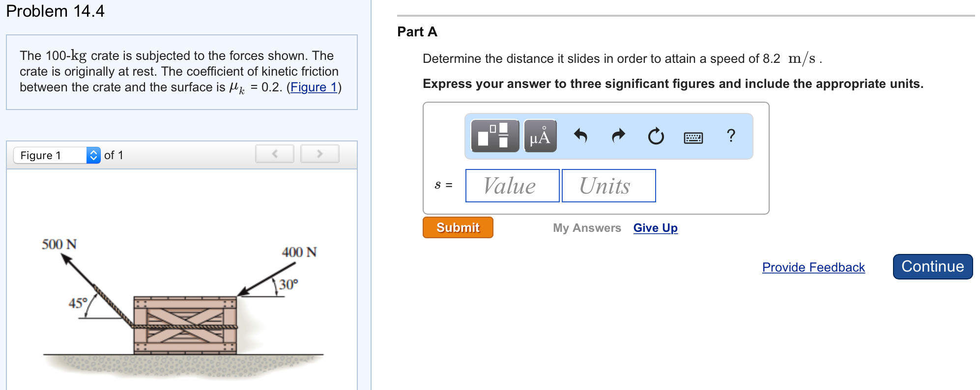The width and height of the screenshot is (980, 390).
Task: Click the My Answers link
Action: pos(586,228)
